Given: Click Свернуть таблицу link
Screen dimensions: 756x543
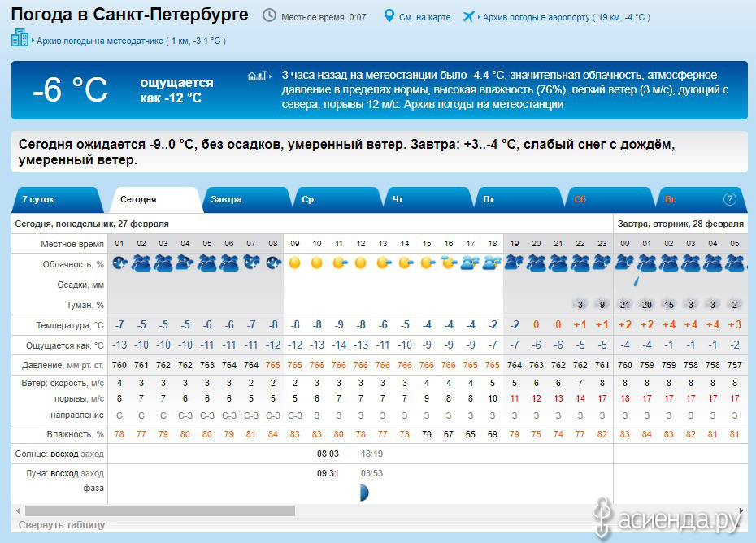Looking at the screenshot, I should (x=62, y=524).
